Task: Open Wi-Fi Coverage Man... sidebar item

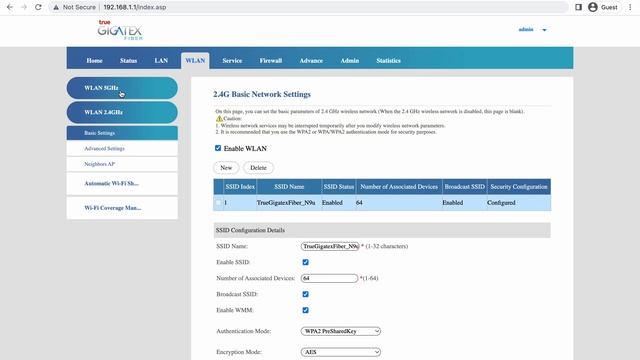Action: (122, 208)
